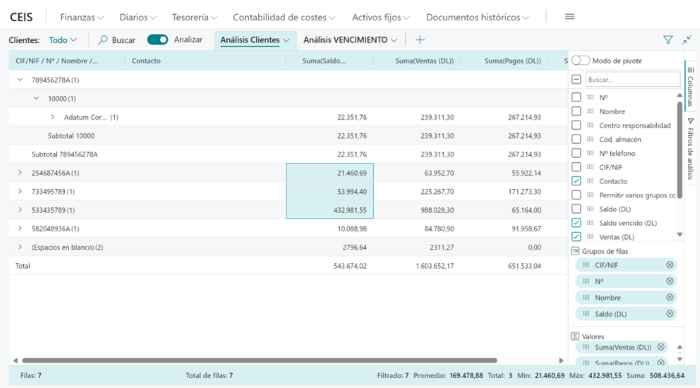The width and height of the screenshot is (700, 388).
Task: Click the collapse arrows icon at top right
Action: tap(687, 40)
